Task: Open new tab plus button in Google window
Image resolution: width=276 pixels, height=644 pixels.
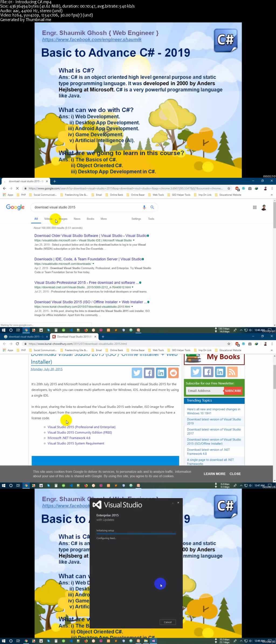Action: pos(54,181)
